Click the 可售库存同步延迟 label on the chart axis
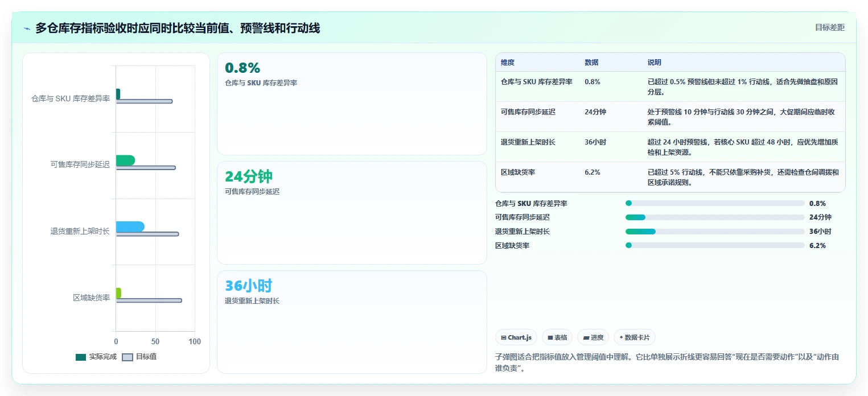Screen dimensions: 868x396 tap(80, 165)
